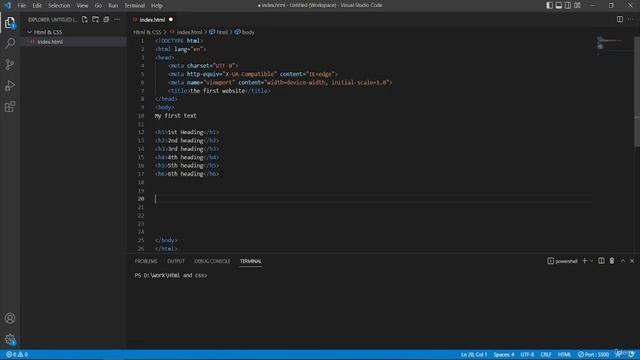Split the editor to the right
The width and height of the screenshot is (640, 360).
click(620, 19)
